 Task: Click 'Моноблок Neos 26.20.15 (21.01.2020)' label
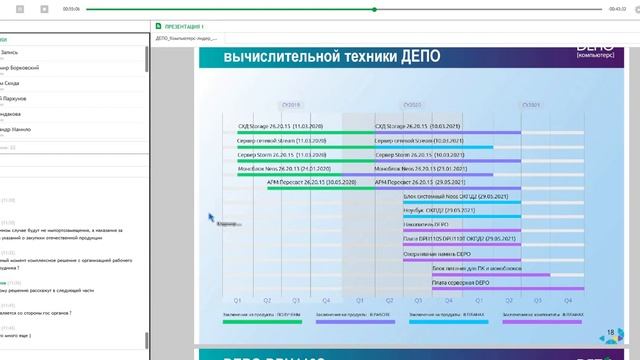[284, 169]
